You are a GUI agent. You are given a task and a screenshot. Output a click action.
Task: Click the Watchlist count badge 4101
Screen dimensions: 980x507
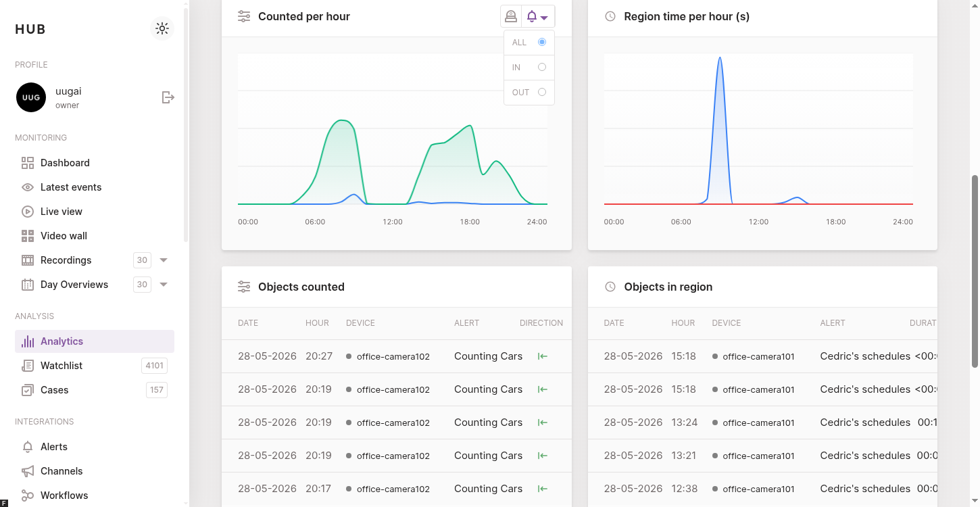[x=155, y=366]
